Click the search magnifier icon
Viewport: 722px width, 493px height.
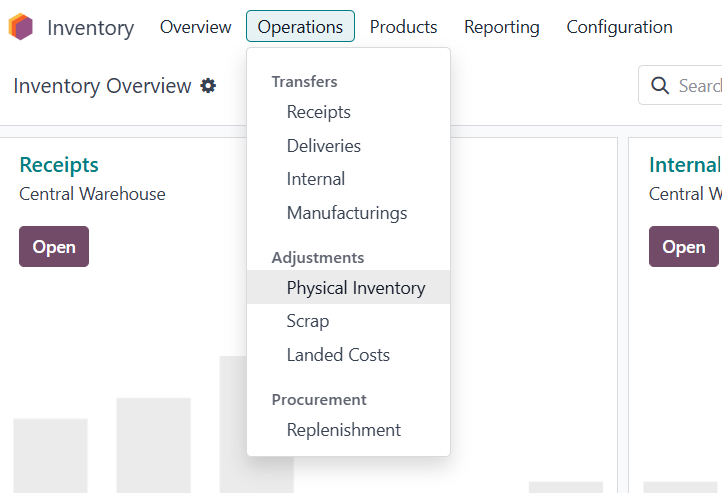[x=660, y=86]
